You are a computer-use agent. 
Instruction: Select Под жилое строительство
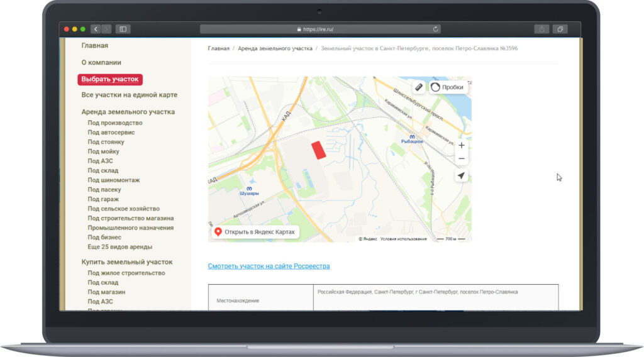(x=126, y=273)
